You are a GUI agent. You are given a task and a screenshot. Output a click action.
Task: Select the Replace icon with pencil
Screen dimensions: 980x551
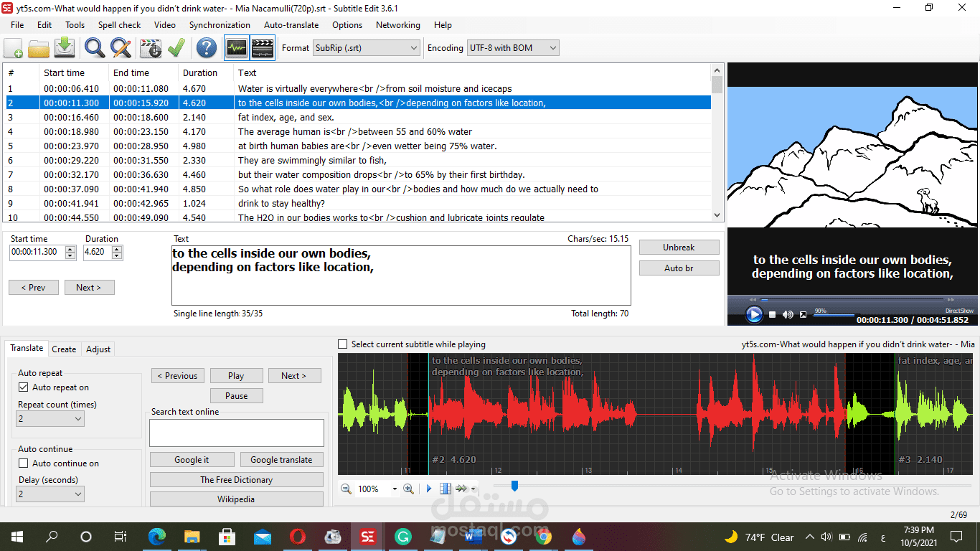click(121, 47)
